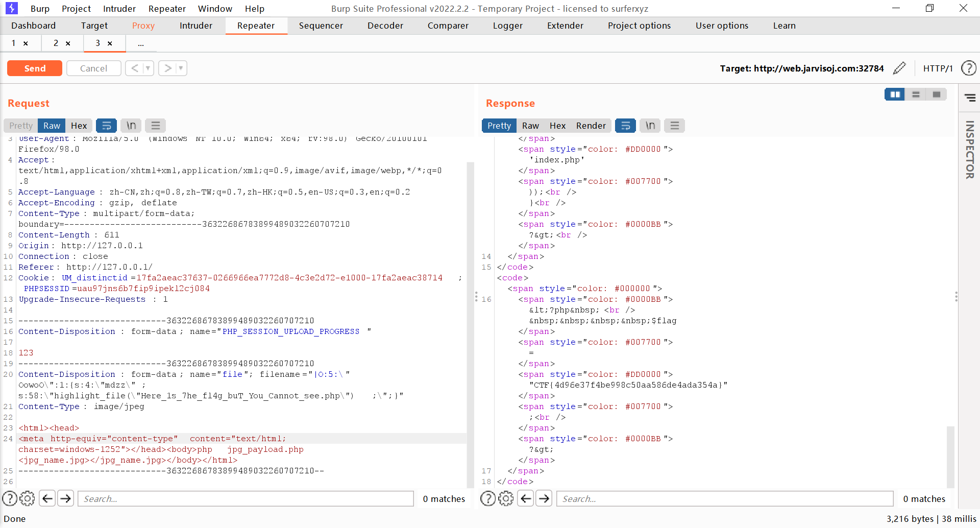This screenshot has width=980, height=528.
Task: Open the Help menu
Action: click(255, 9)
